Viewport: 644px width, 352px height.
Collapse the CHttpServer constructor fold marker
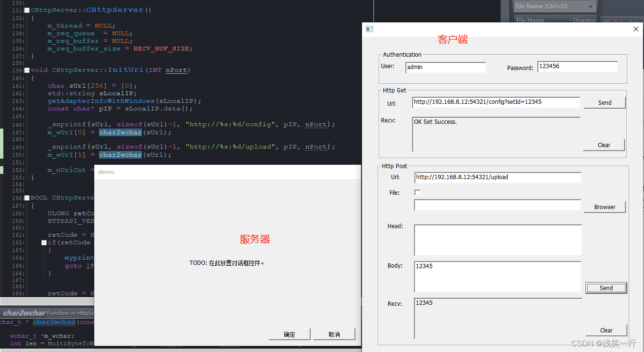tap(27, 10)
